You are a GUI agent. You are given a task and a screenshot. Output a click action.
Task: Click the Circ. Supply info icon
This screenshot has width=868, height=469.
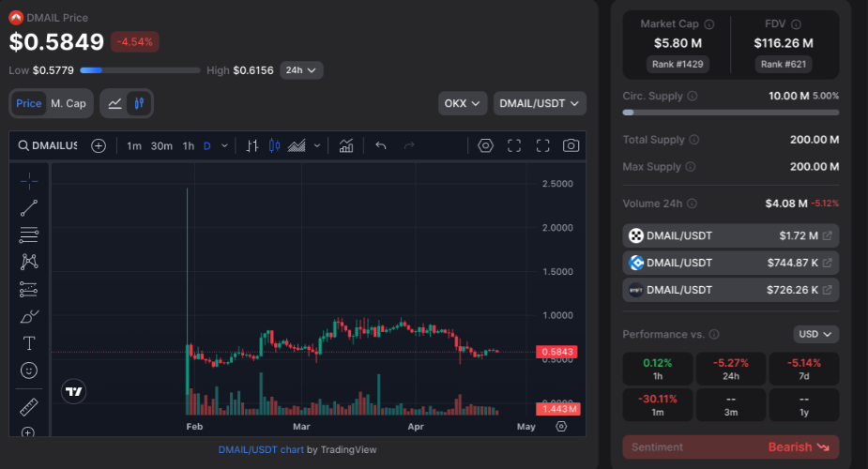click(692, 96)
